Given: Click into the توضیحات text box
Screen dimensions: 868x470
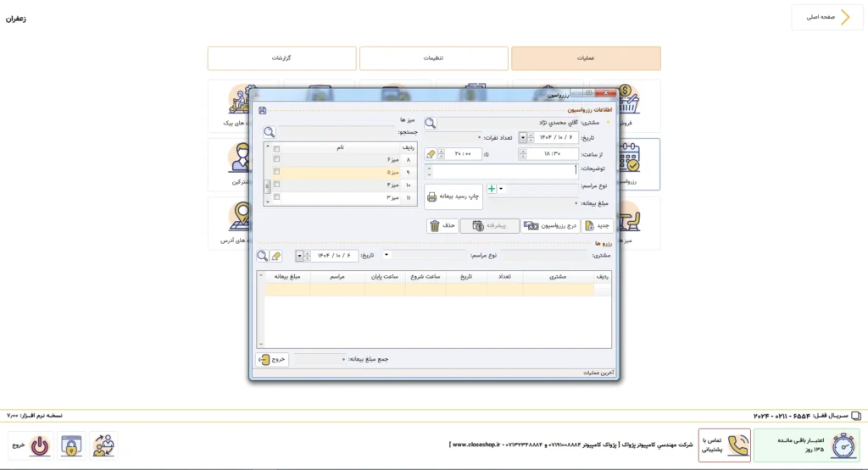Looking at the screenshot, I should coord(505,171).
